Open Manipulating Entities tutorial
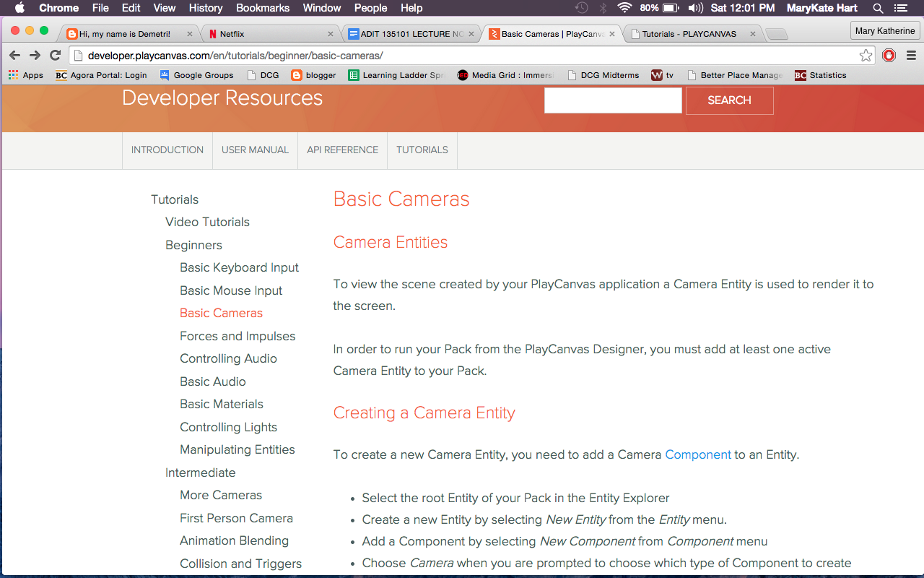The width and height of the screenshot is (924, 578). tap(237, 449)
